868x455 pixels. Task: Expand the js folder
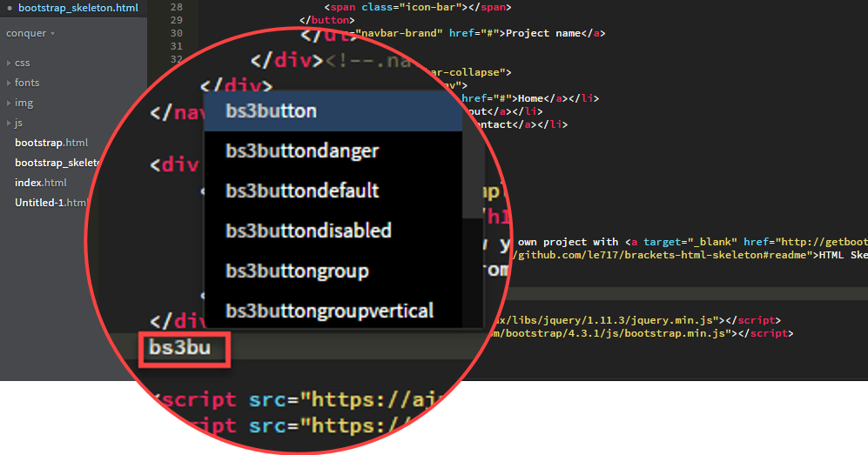point(15,123)
